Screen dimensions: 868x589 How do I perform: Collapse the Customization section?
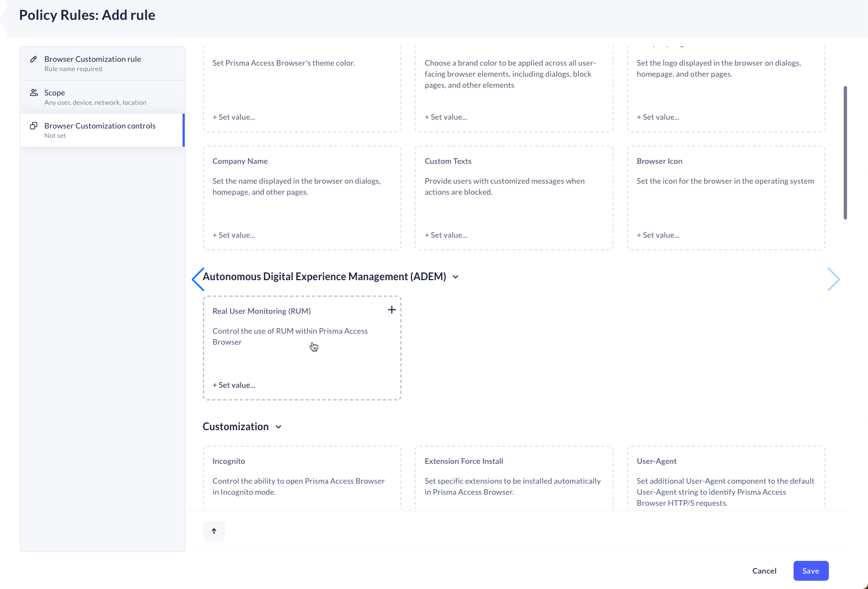pyautogui.click(x=278, y=427)
